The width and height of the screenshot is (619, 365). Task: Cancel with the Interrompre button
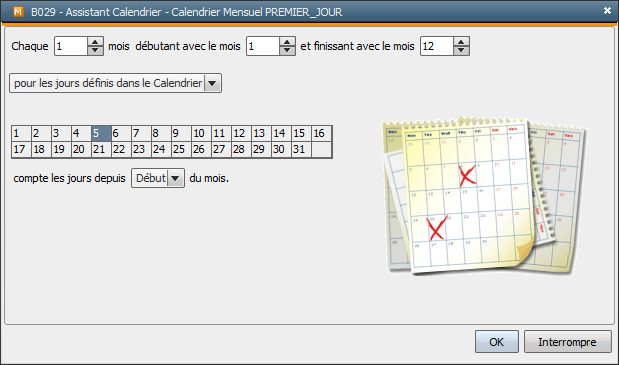coord(567,342)
